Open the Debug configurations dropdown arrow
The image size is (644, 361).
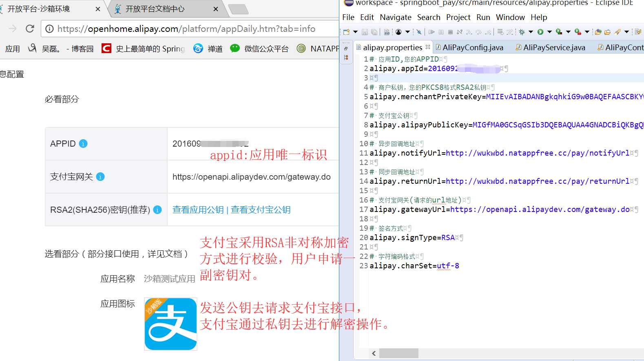531,32
